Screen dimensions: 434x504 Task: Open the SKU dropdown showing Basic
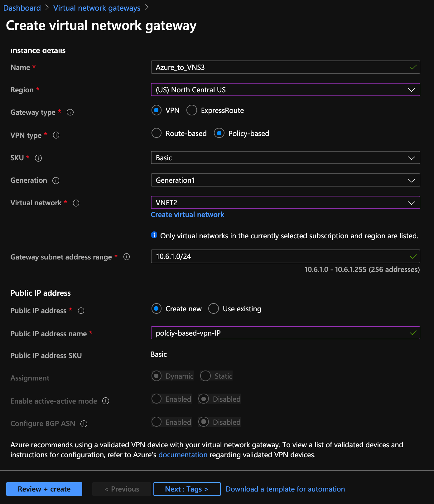pyautogui.click(x=286, y=157)
